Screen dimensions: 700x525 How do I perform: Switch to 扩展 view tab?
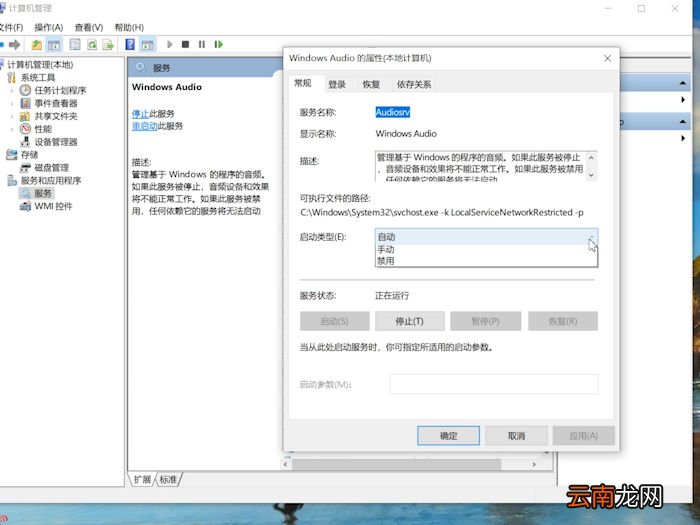(142, 480)
